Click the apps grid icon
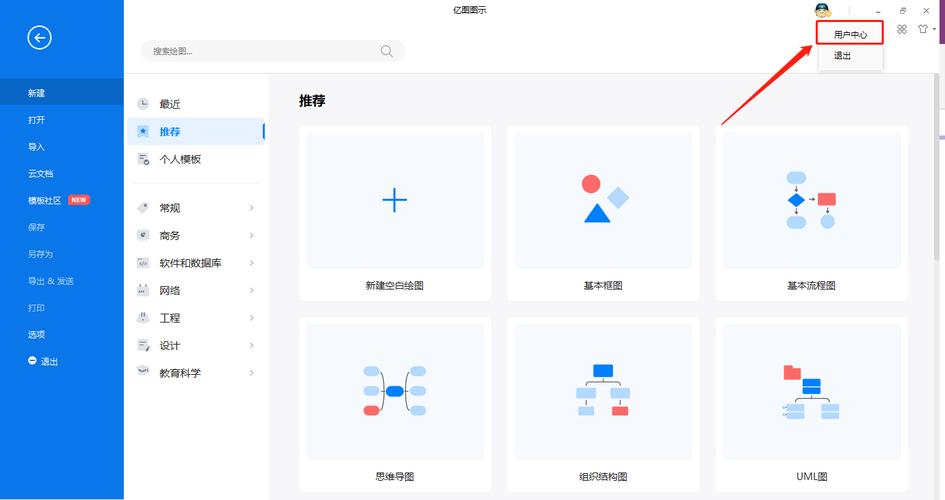945x500 pixels. (x=902, y=29)
